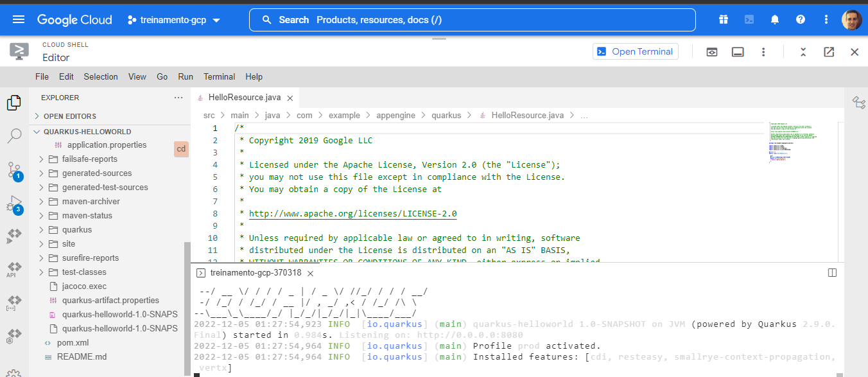Click the notifications bell in the top bar
This screenshot has width=868, height=377.
(x=774, y=19)
